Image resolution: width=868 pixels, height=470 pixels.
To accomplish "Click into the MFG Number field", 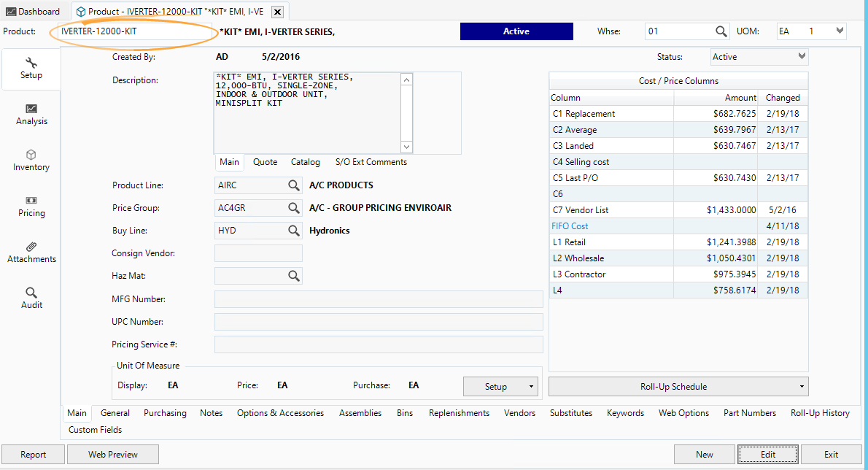I will pyautogui.click(x=379, y=299).
